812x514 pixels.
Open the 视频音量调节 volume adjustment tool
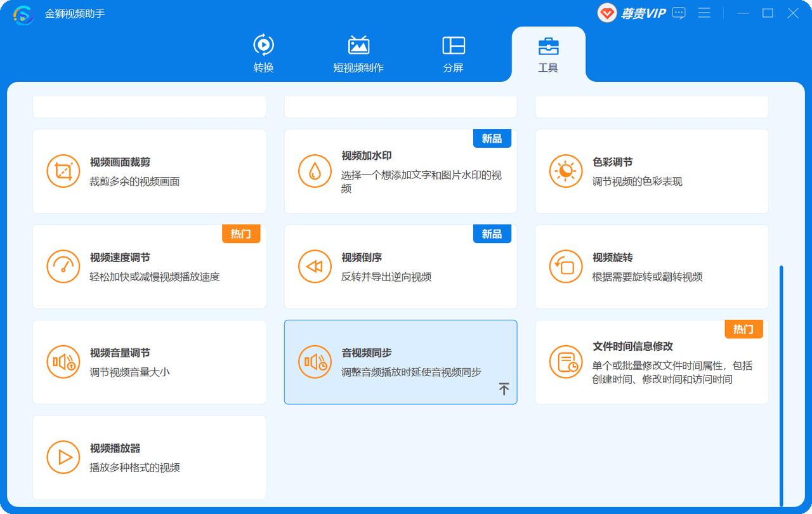pos(149,362)
